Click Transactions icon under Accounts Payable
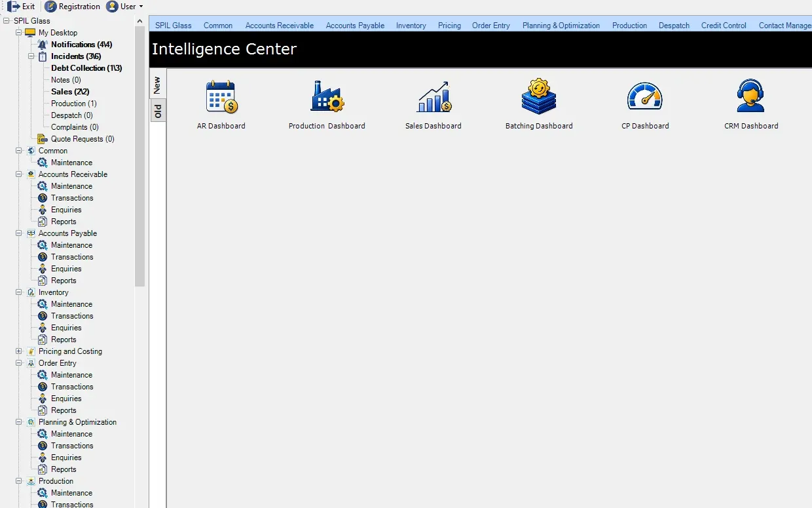The image size is (812, 508). (x=43, y=257)
